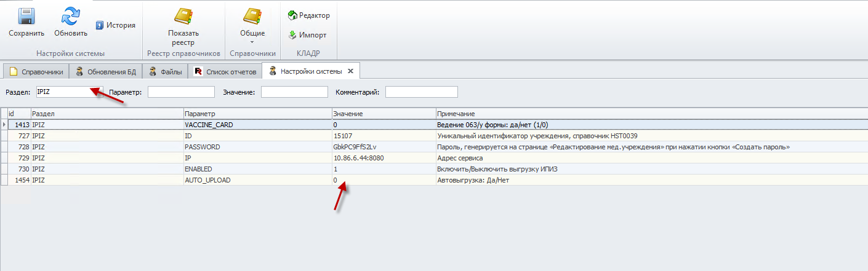Click the Общие справочники book icon
The width and height of the screenshot is (868, 271).
(252, 17)
